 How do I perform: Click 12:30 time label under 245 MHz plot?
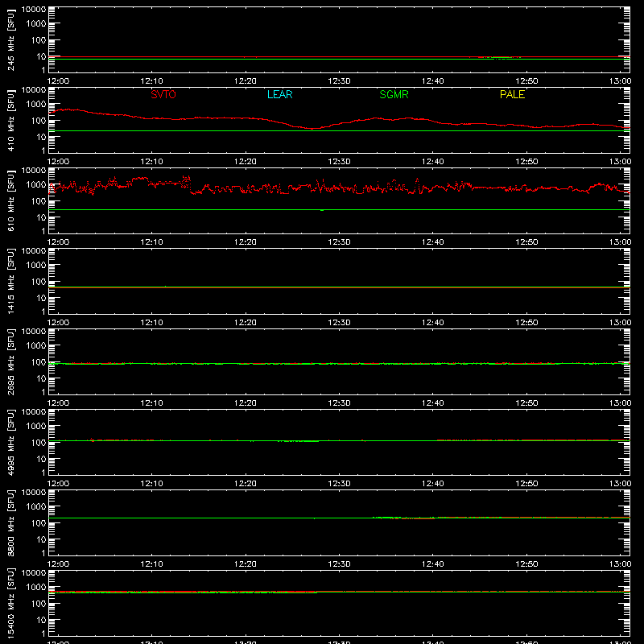point(339,81)
